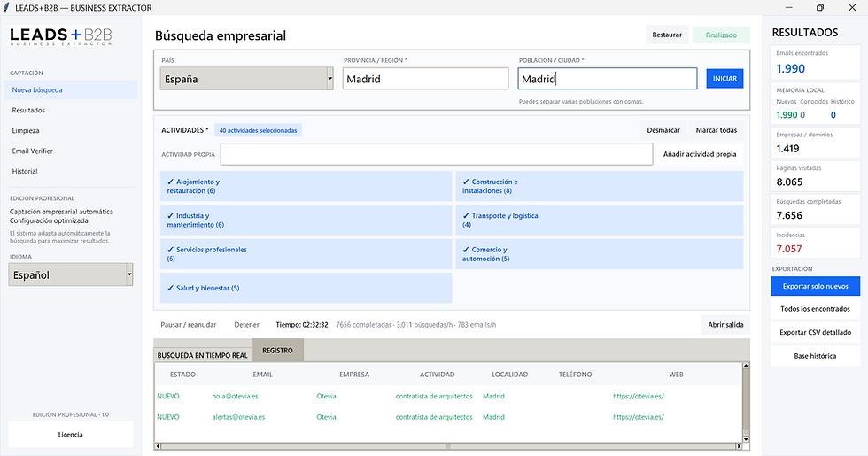Click the WEB column header
Image resolution: width=868 pixels, height=456 pixels.
(x=676, y=375)
